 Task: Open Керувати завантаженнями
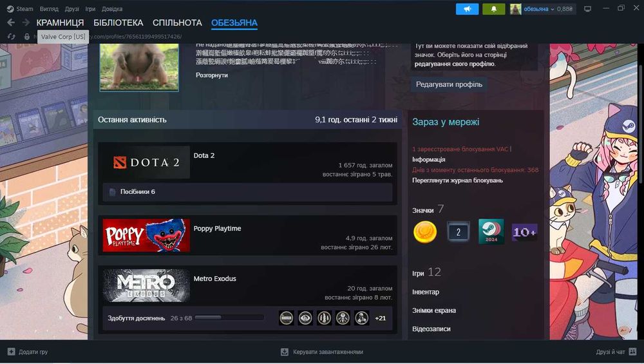328,352
